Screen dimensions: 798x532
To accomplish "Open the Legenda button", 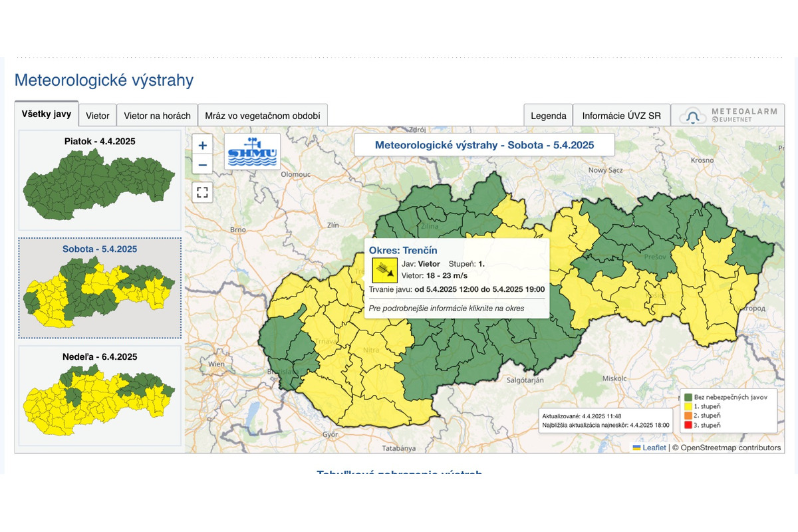I will [x=548, y=115].
